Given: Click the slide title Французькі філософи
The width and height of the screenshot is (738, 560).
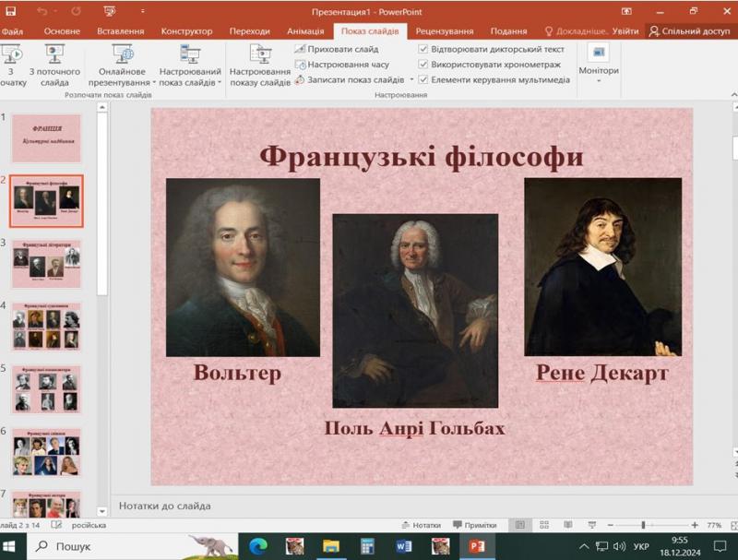Looking at the screenshot, I should point(422,156).
